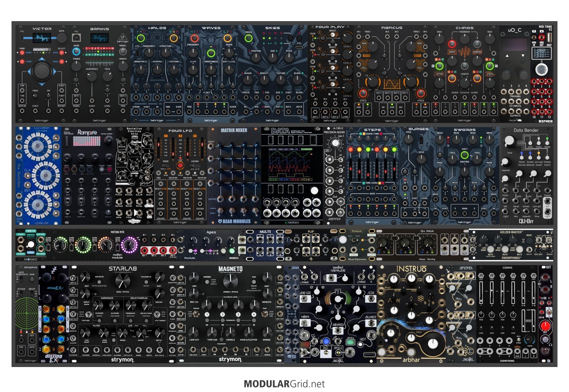Toggle the FREEZE button on Skies
The image size is (569, 392).
pos(249,38)
